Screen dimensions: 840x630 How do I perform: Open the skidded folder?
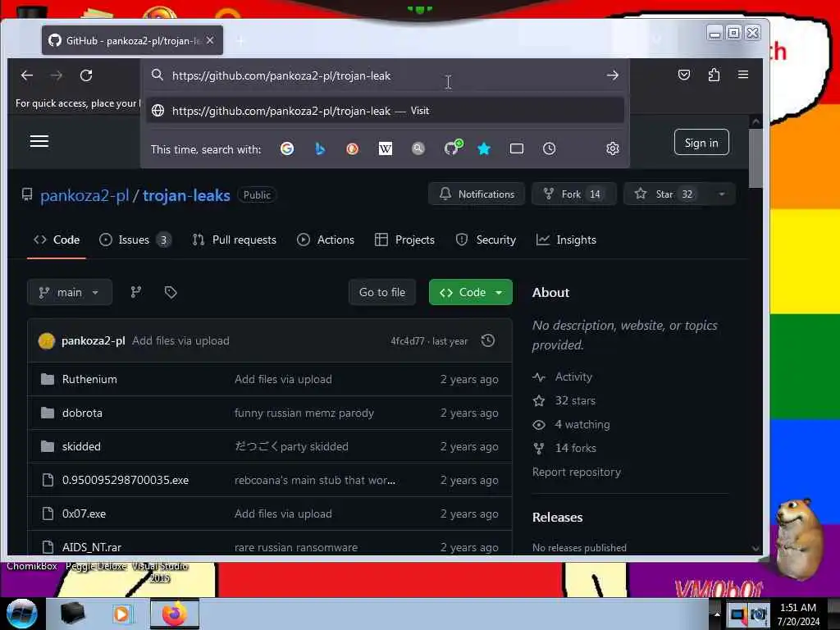[81, 446]
